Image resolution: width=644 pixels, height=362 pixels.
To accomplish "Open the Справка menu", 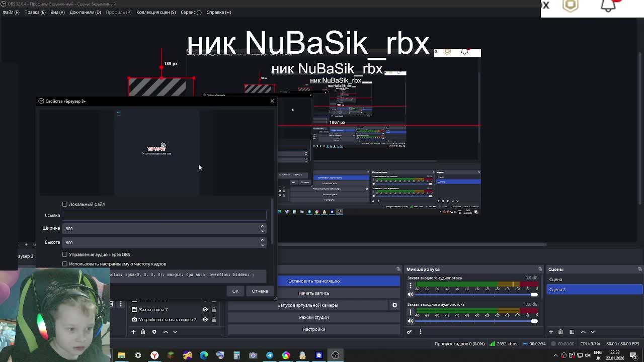I will (218, 12).
